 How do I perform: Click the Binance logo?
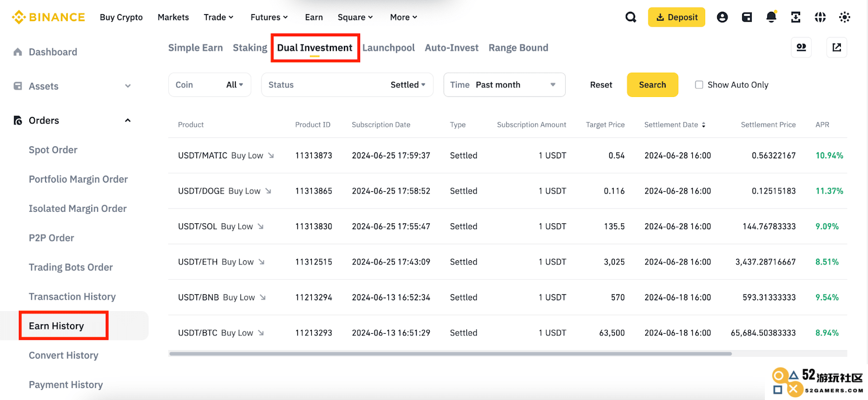tap(48, 17)
